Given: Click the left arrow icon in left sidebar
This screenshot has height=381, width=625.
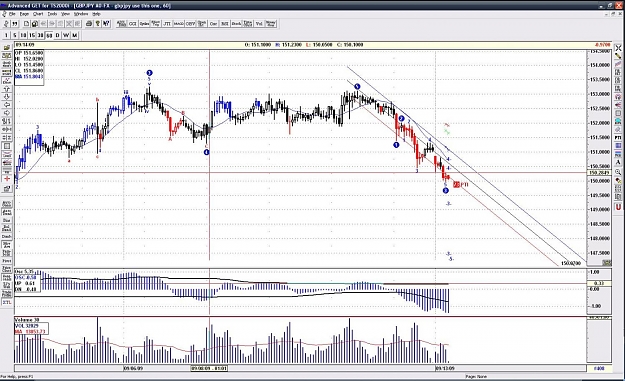Looking at the screenshot, I should click(7, 105).
